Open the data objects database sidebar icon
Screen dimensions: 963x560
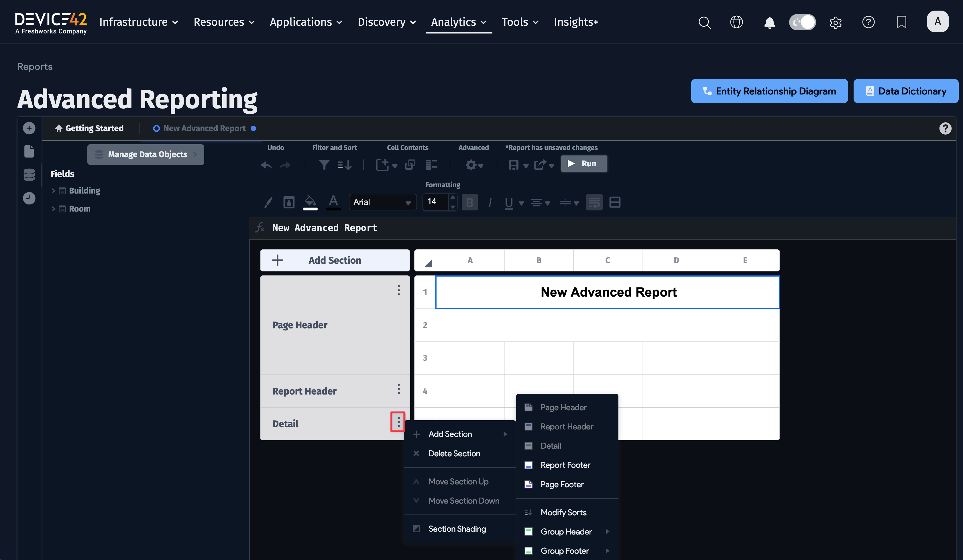[x=29, y=175]
